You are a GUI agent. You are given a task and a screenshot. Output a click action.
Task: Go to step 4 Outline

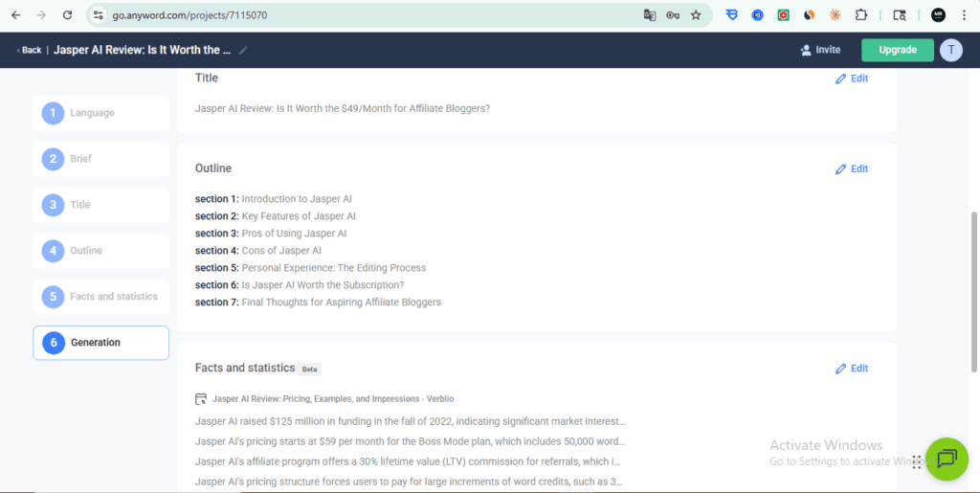point(101,251)
